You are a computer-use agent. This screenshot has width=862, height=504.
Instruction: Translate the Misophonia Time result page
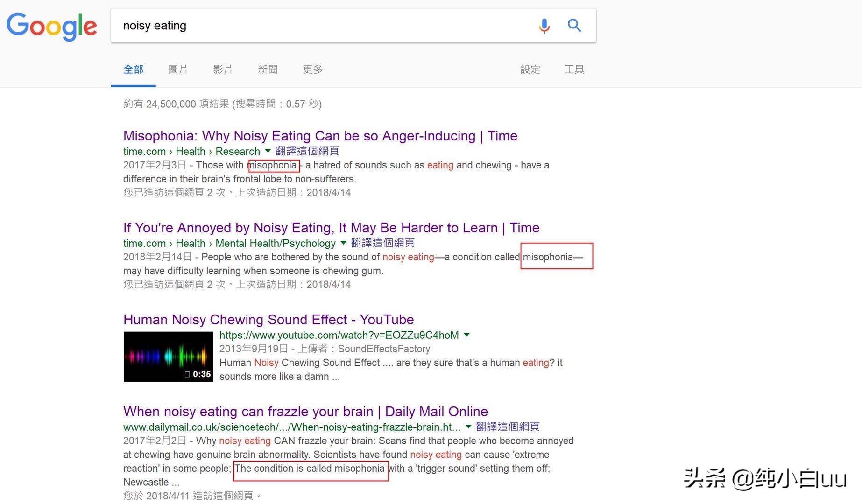pyautogui.click(x=307, y=151)
